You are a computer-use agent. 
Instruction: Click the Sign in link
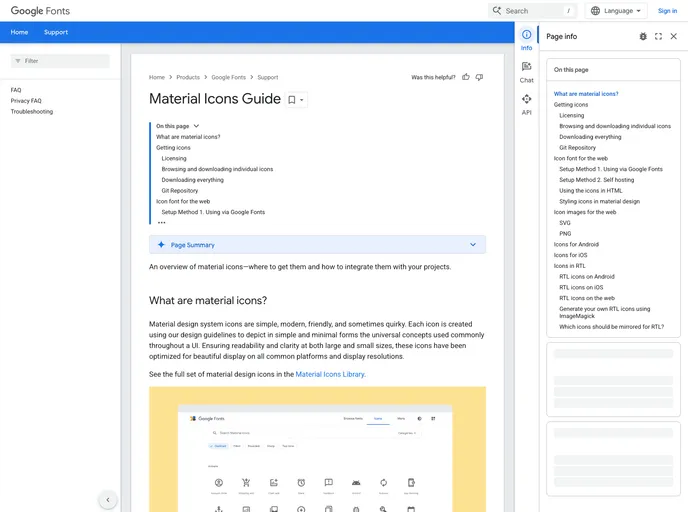click(667, 11)
